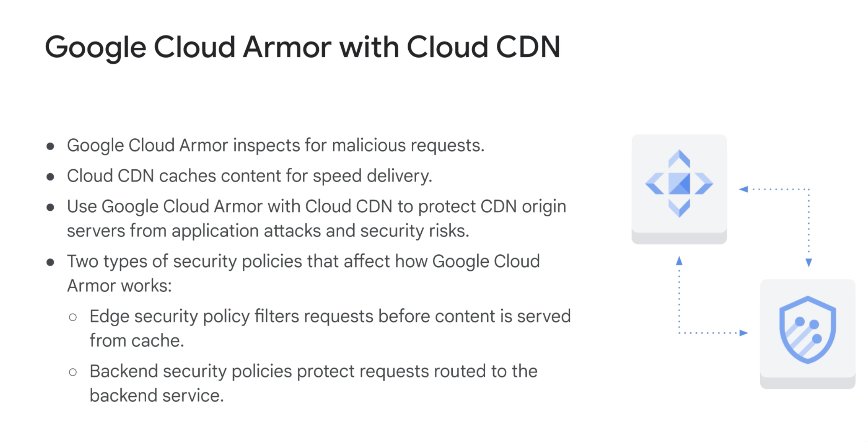The height and width of the screenshot is (442, 868).
Task: Click the bullet dot before 'Two types of security'
Action: point(50,262)
